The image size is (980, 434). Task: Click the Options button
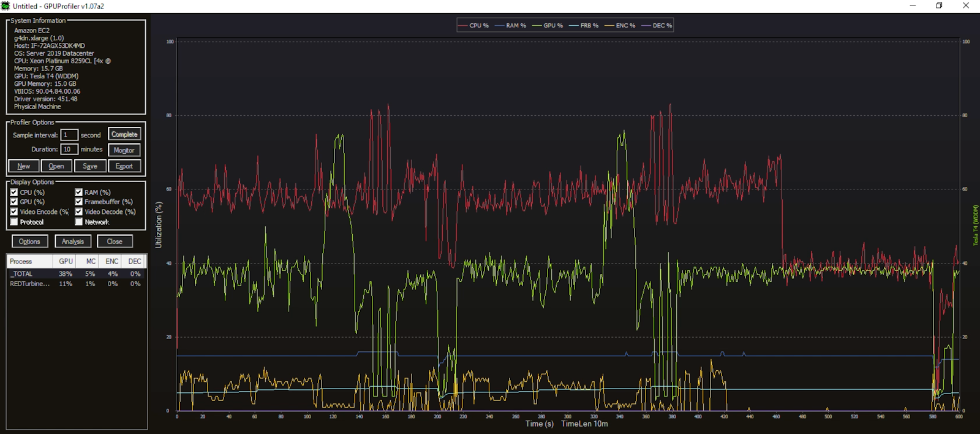[29, 242]
